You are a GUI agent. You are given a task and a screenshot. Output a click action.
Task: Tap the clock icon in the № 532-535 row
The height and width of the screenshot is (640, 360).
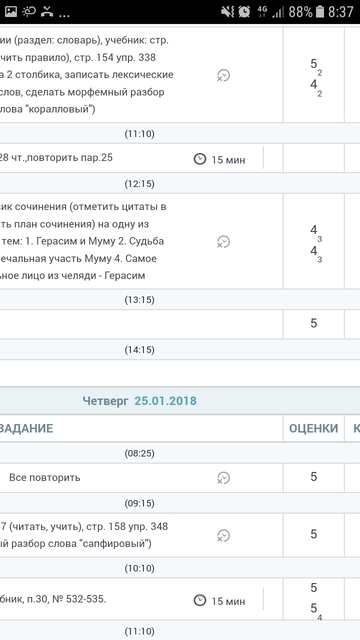coord(200,600)
